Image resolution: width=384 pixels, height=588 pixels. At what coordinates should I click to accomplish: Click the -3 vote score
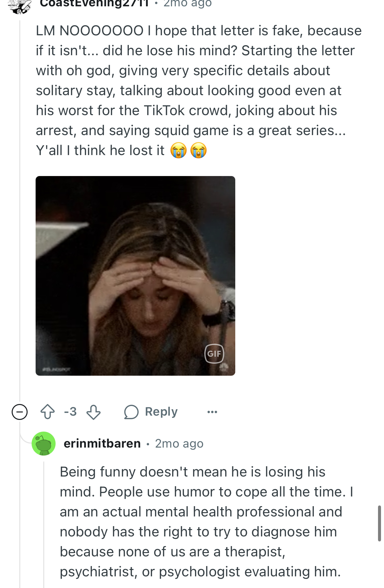click(70, 412)
